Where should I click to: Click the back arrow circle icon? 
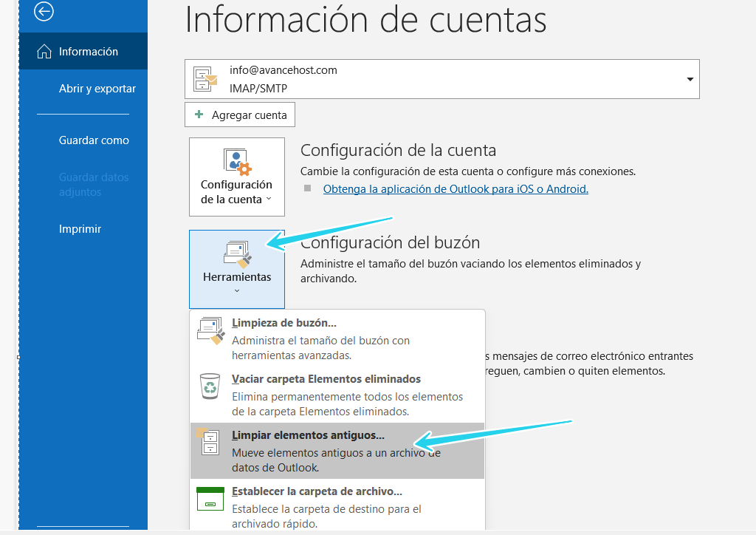44,12
